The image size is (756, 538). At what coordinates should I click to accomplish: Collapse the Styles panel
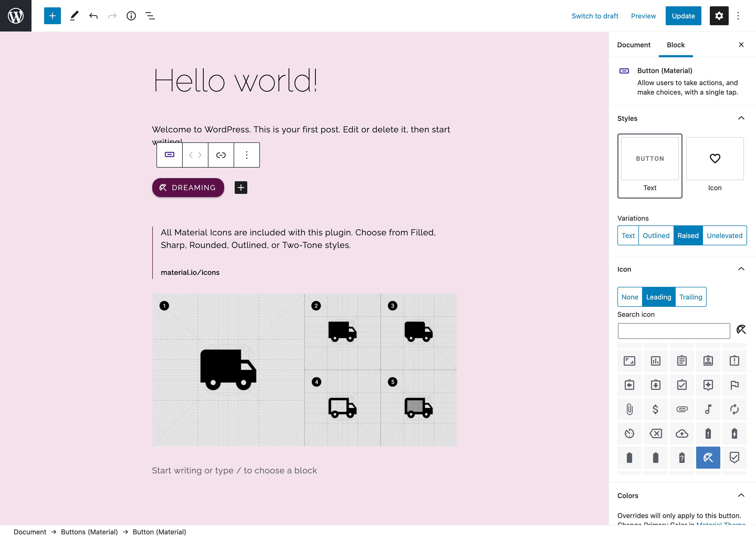[x=741, y=118]
